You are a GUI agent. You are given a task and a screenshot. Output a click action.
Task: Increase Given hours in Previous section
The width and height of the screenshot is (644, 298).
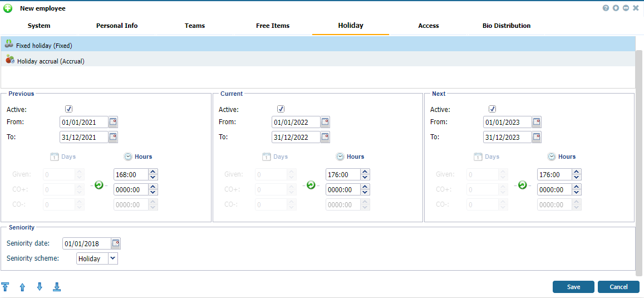[153, 172]
